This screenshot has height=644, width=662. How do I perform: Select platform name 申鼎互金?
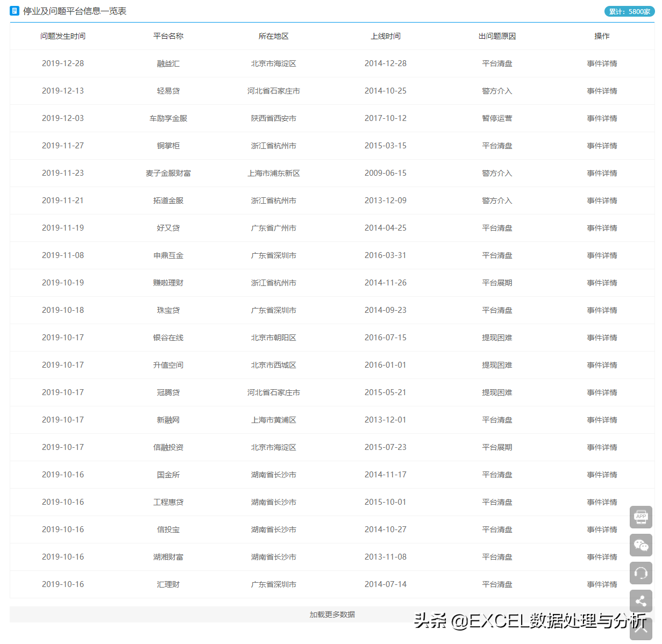168,255
